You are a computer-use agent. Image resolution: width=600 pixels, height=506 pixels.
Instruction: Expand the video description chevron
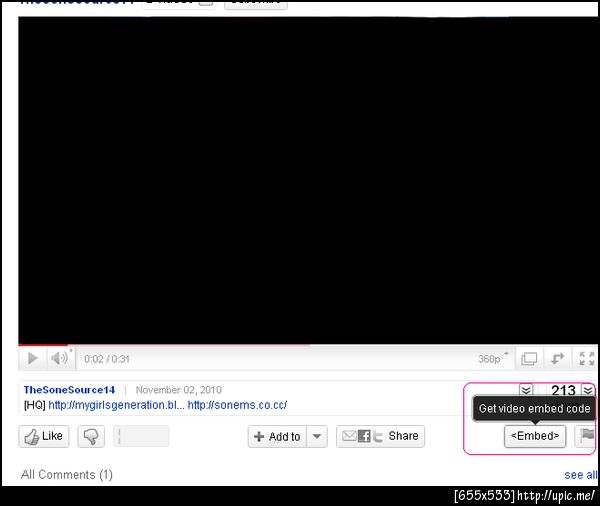point(526,390)
